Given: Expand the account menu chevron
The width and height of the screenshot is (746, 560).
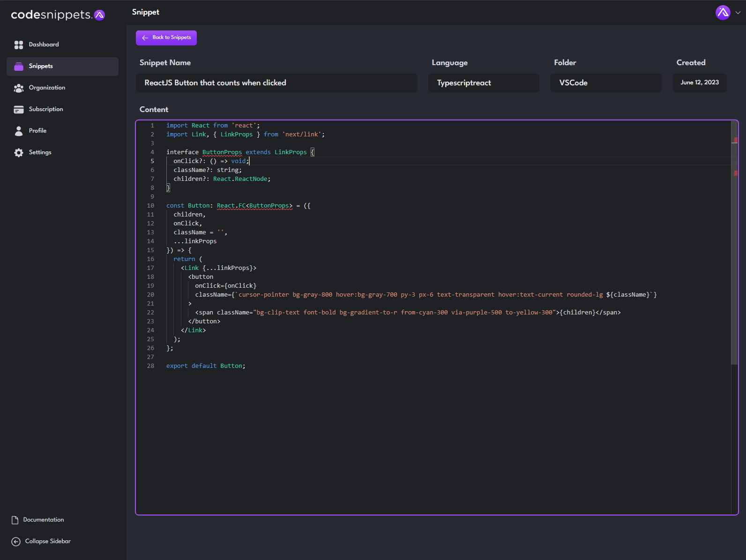Looking at the screenshot, I should [738, 13].
